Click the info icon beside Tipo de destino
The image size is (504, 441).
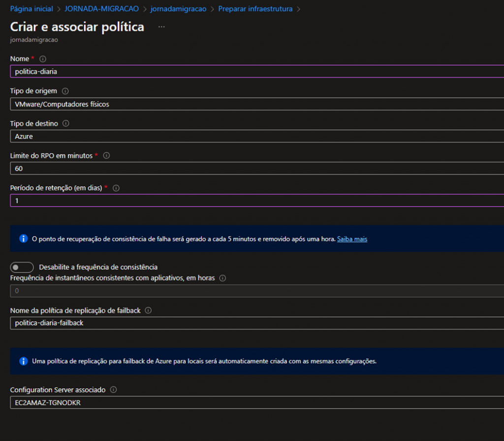(66, 124)
